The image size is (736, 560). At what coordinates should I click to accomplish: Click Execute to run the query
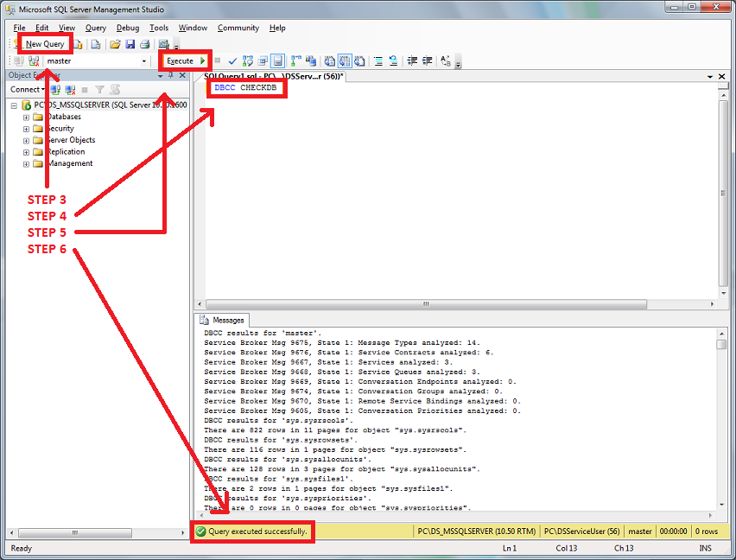pyautogui.click(x=185, y=61)
